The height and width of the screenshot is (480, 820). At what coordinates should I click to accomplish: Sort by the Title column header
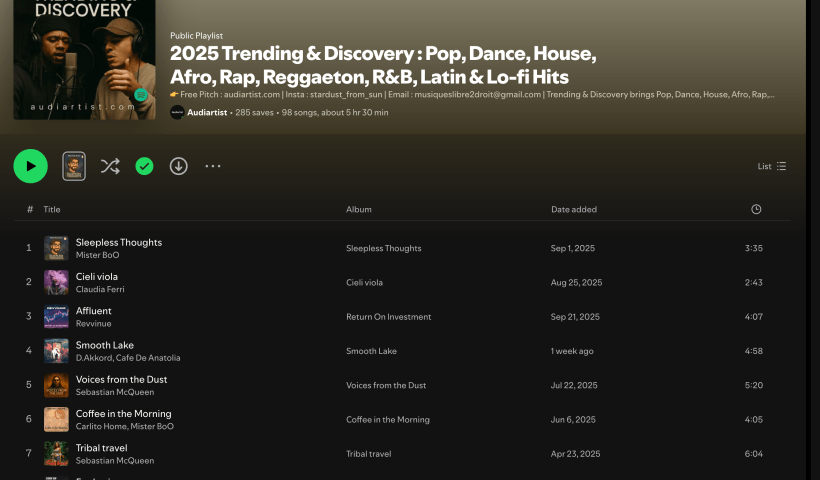pyautogui.click(x=52, y=209)
